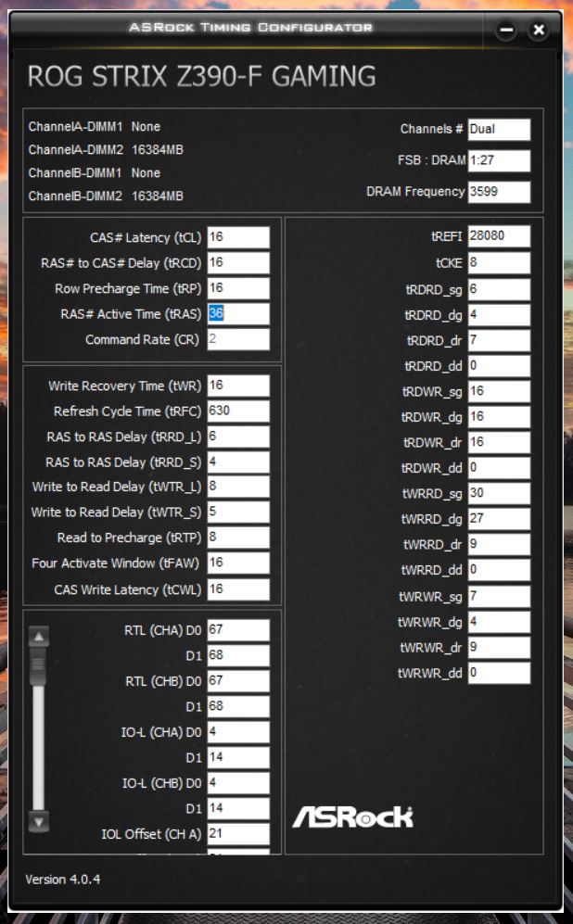Click the tRRD_L field

238,437
